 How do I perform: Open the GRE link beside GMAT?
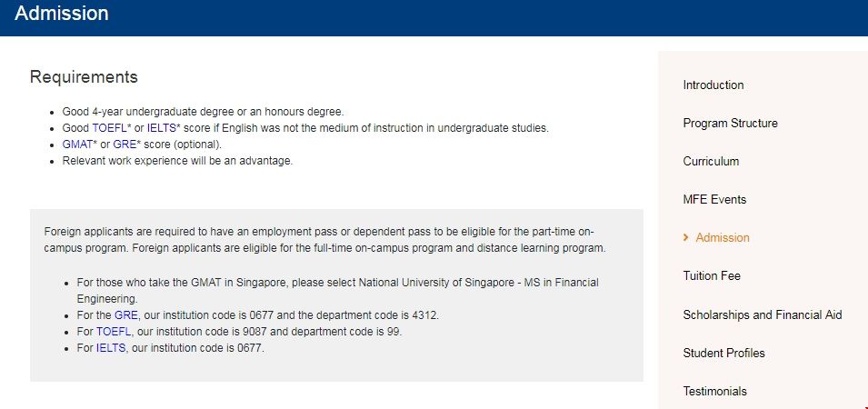click(124, 145)
